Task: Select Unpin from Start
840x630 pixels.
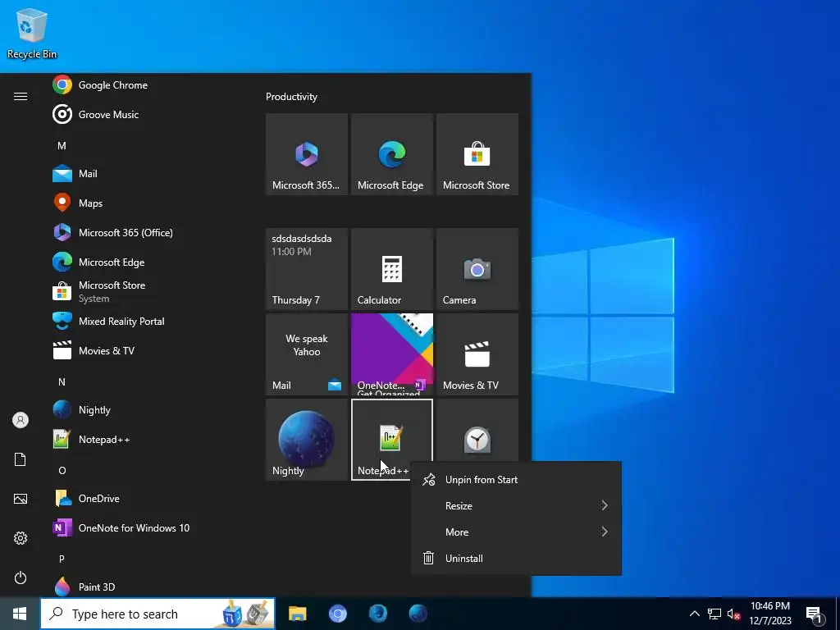Action: [x=517, y=479]
